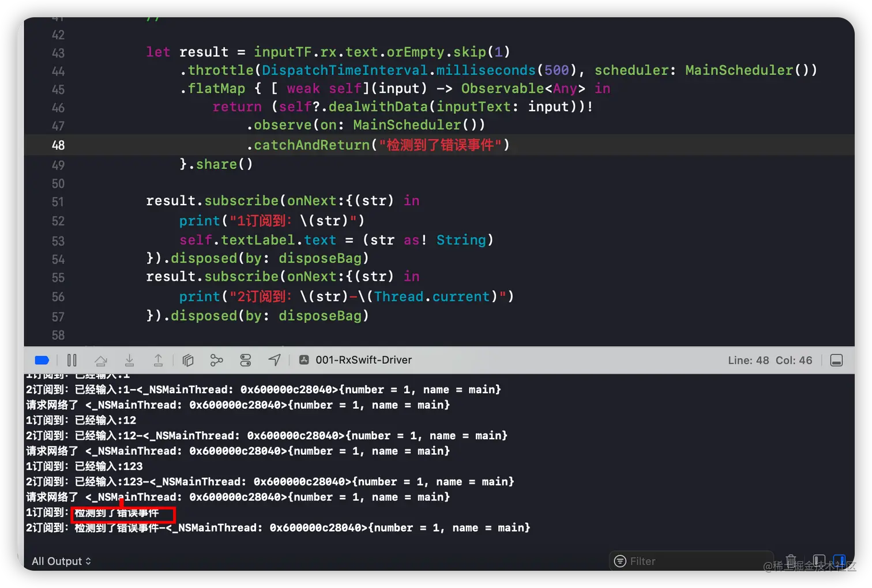Click the Step Over debug button
Screen dimensions: 872x588
pyautogui.click(x=101, y=360)
